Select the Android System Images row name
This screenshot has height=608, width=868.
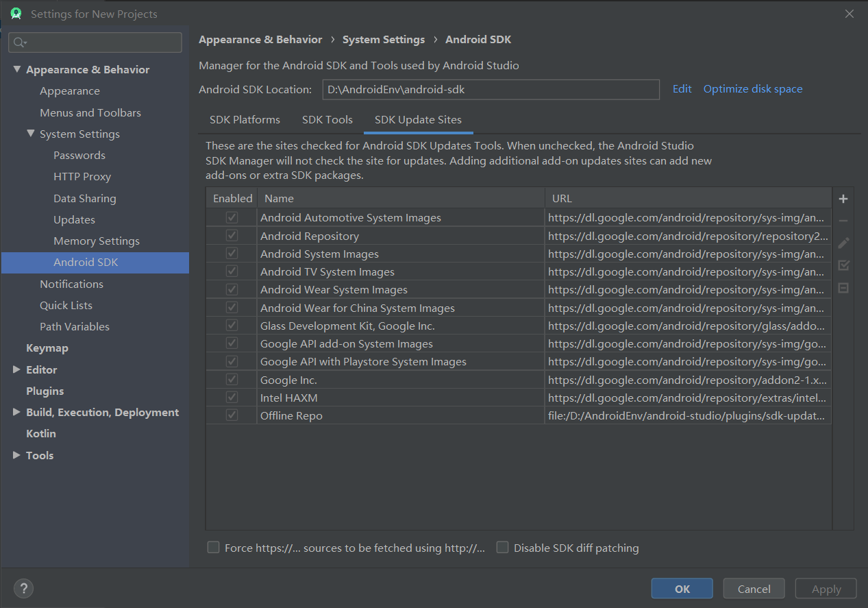click(319, 254)
